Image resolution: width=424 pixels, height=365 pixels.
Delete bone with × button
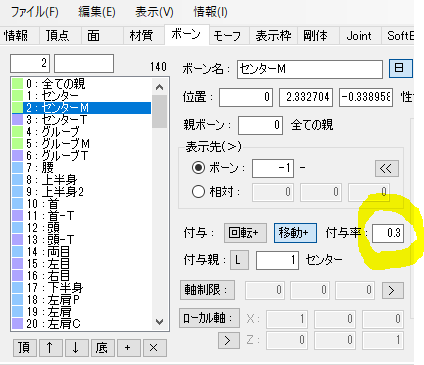[154, 348]
